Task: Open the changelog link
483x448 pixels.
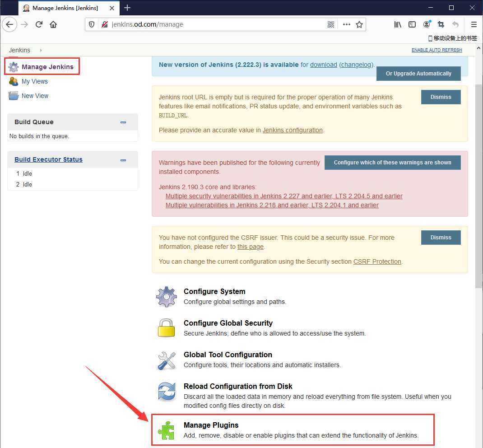Action: 357,65
